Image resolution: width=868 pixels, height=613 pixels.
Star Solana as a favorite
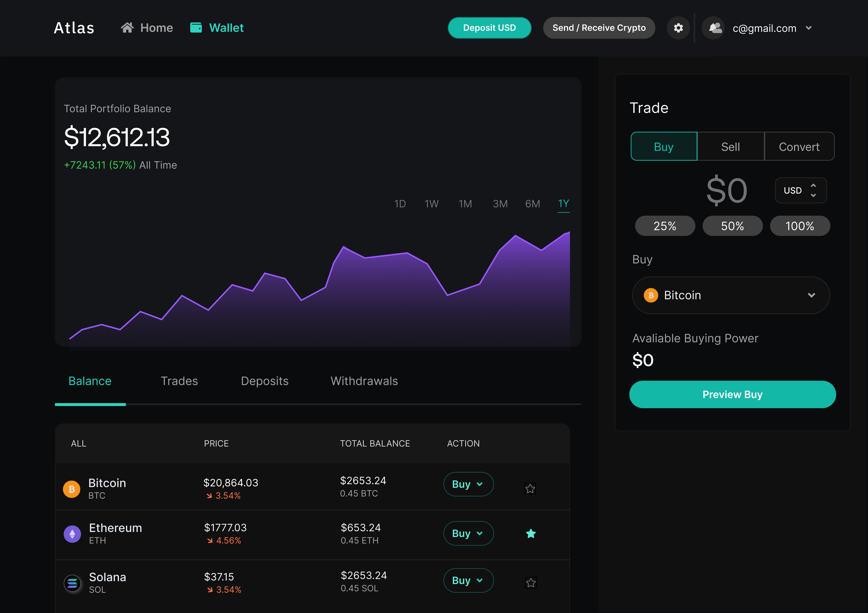coord(531,583)
